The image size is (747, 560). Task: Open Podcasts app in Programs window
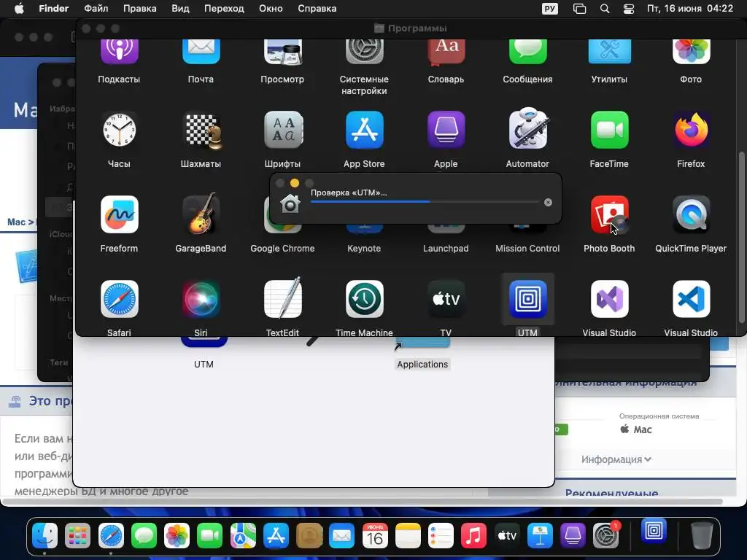coord(119,50)
